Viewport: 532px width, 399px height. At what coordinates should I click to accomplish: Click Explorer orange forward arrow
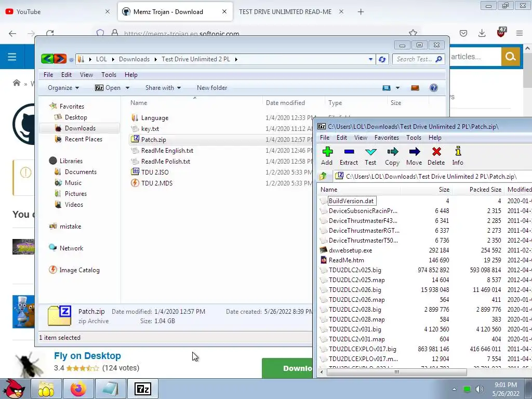pos(60,59)
